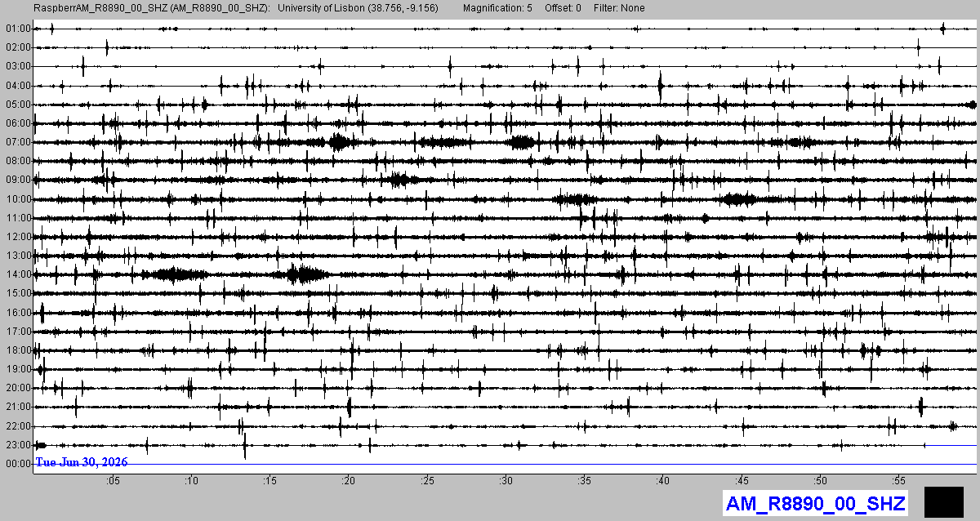Click the 16:00 hour label
Screen dimensions: 980x521
tap(18, 313)
